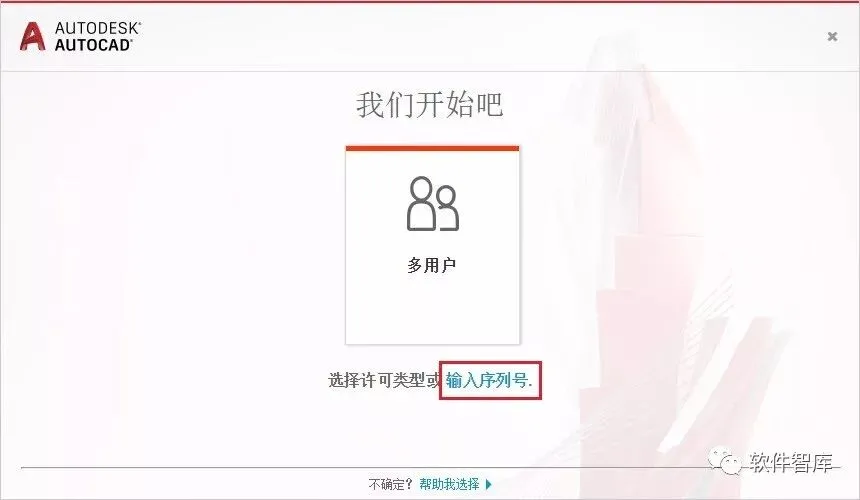
Task: Click the 不确定? question text
Action: point(390,484)
